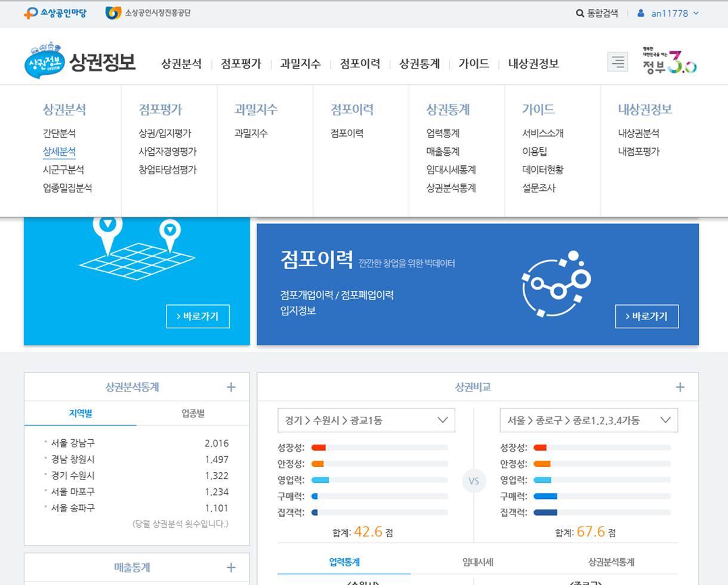Click the 정부3.0 logo
728x585 pixels.
670,61
